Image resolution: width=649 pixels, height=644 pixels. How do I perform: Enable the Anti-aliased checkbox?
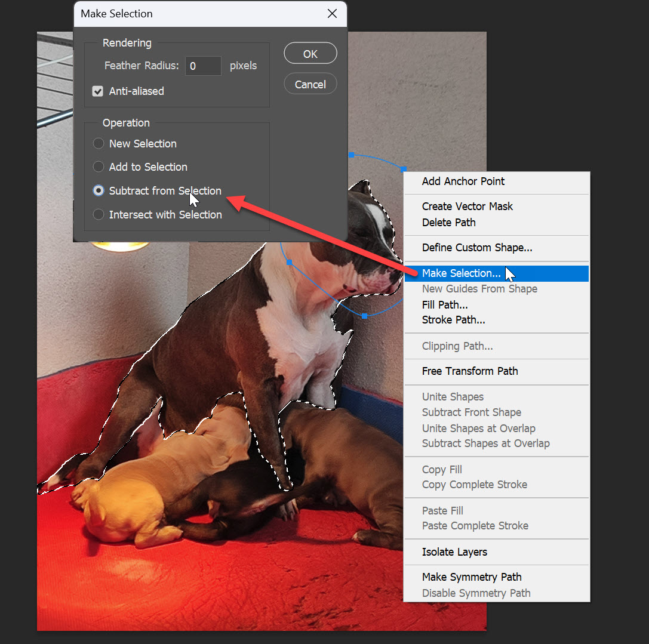point(98,91)
